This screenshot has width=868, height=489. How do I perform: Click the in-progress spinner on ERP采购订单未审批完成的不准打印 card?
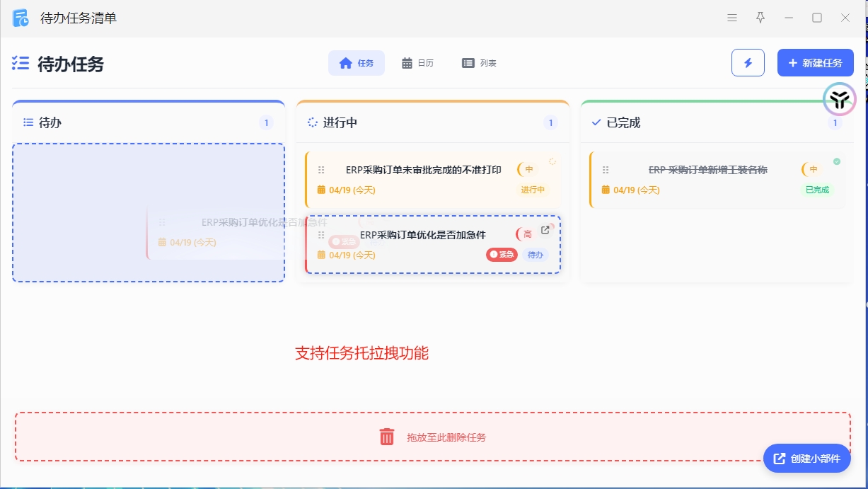coord(552,161)
